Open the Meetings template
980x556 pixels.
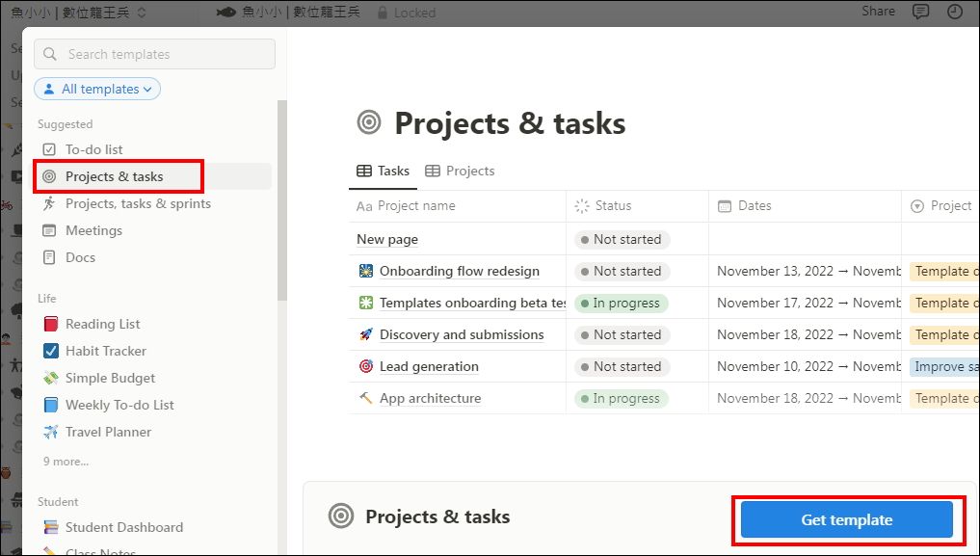pos(153,230)
